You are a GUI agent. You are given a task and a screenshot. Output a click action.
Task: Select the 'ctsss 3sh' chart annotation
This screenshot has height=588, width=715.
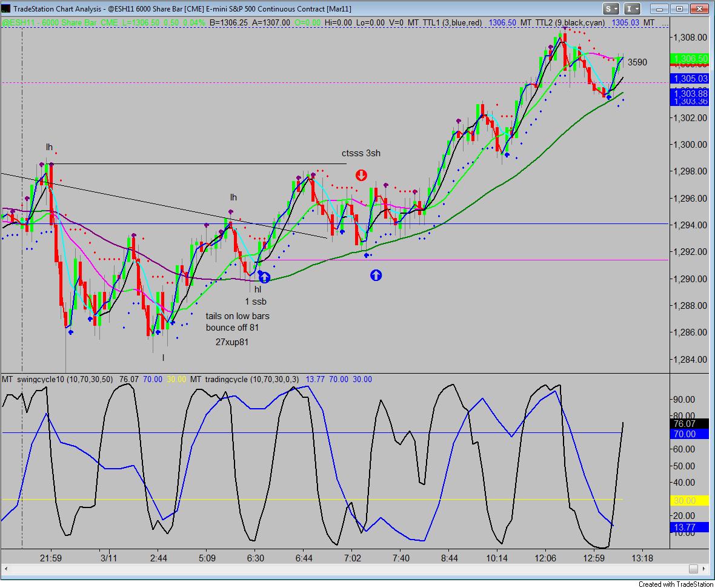click(361, 153)
